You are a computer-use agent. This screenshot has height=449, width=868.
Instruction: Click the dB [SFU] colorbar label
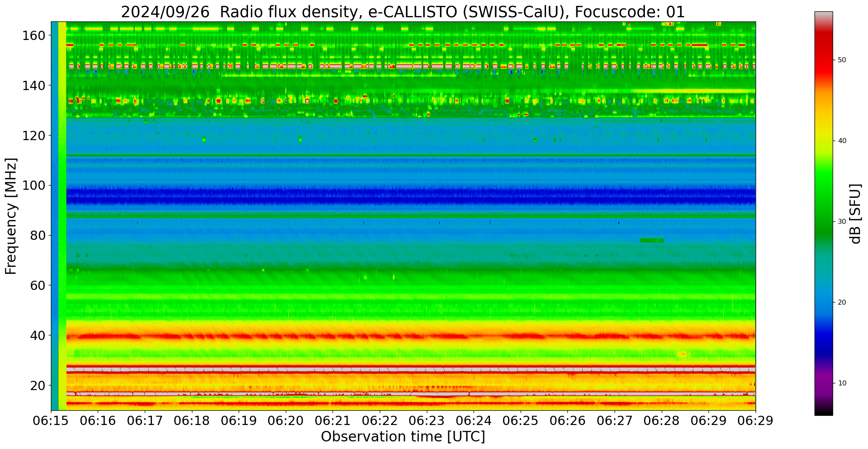(855, 214)
